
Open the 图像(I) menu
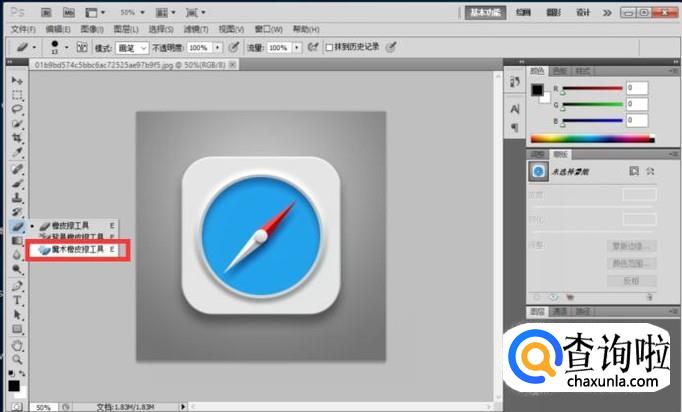(92, 29)
